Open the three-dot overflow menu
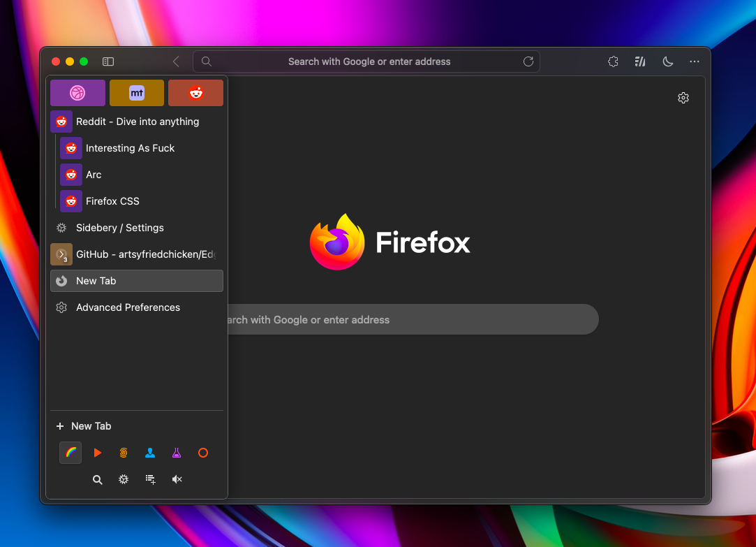Viewport: 756px width, 547px height. pos(695,61)
